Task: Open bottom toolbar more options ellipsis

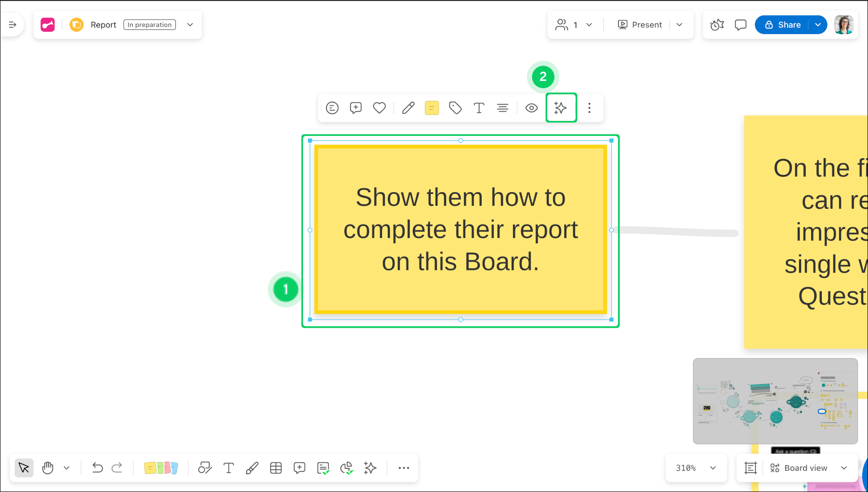Action: pyautogui.click(x=404, y=468)
